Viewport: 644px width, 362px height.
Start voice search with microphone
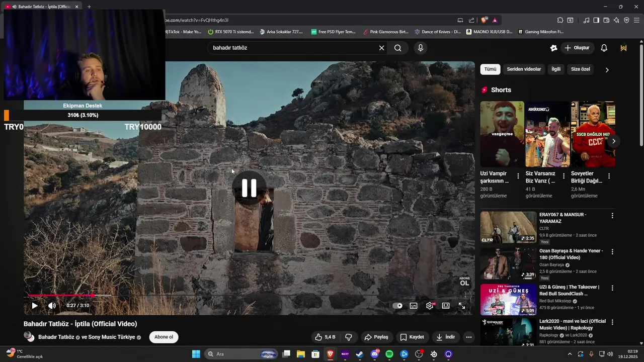[421, 48]
